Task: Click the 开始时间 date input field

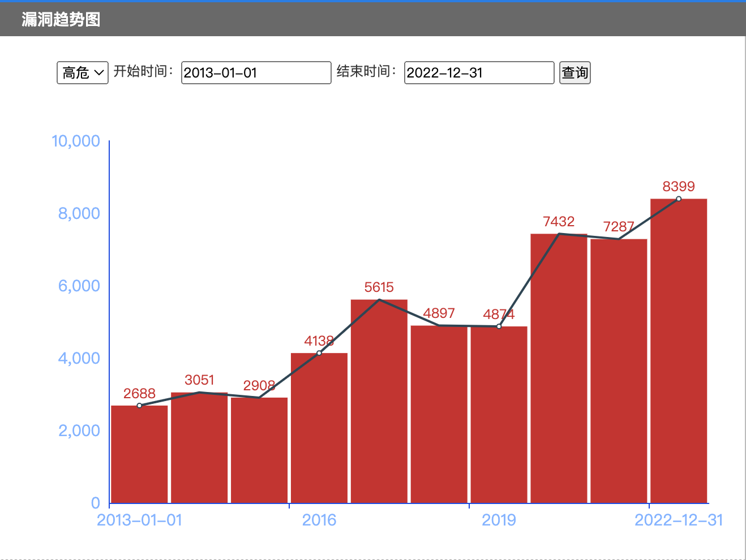Action: 256,72
